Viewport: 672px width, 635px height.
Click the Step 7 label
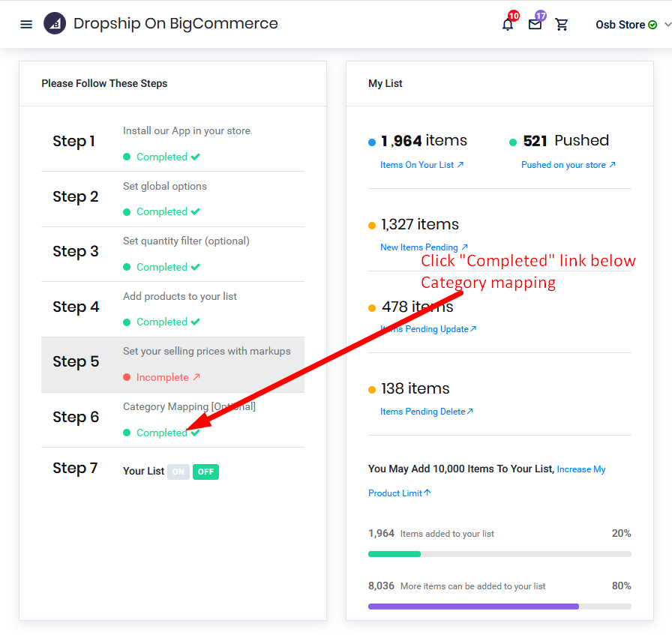click(x=75, y=468)
